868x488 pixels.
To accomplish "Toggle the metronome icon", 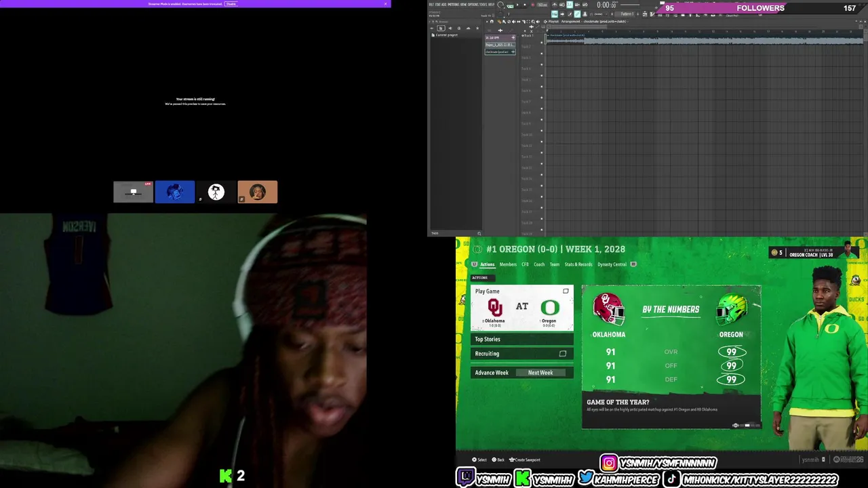I will pyautogui.click(x=555, y=5).
